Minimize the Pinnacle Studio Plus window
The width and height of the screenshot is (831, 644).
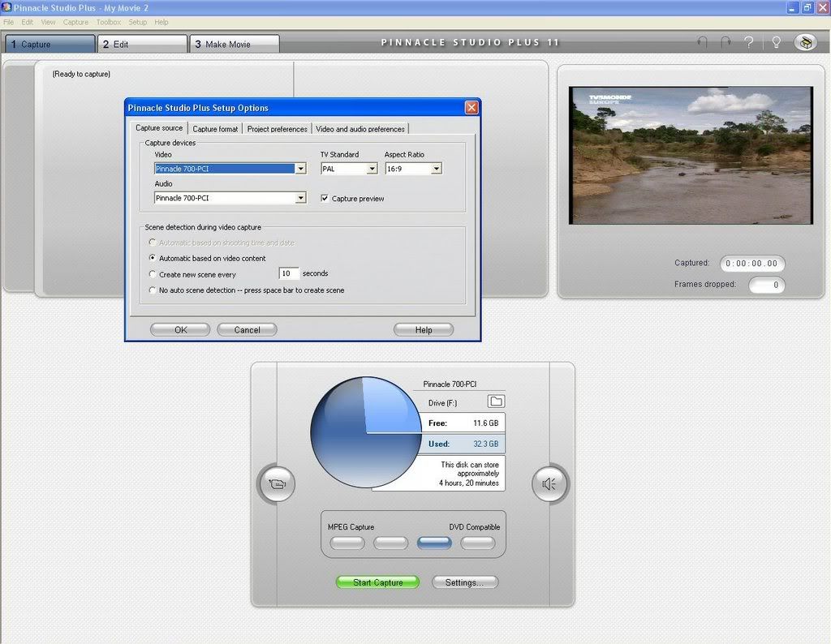(792, 7)
